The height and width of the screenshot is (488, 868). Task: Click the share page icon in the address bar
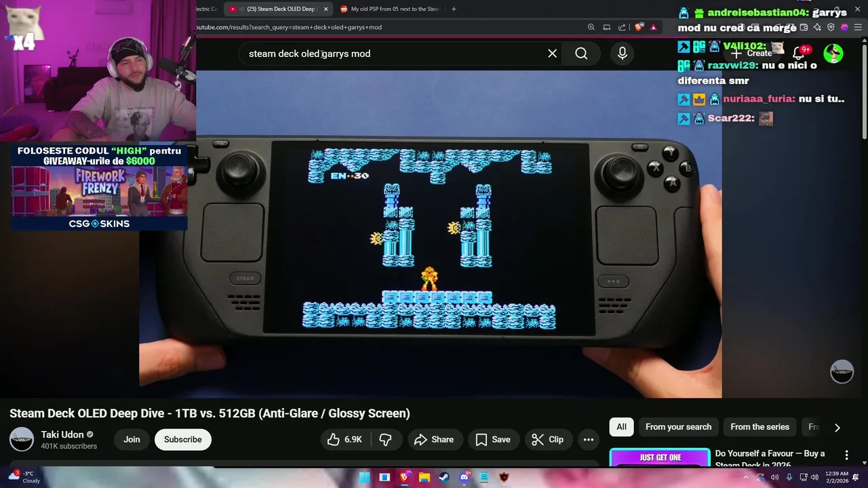[x=622, y=27]
